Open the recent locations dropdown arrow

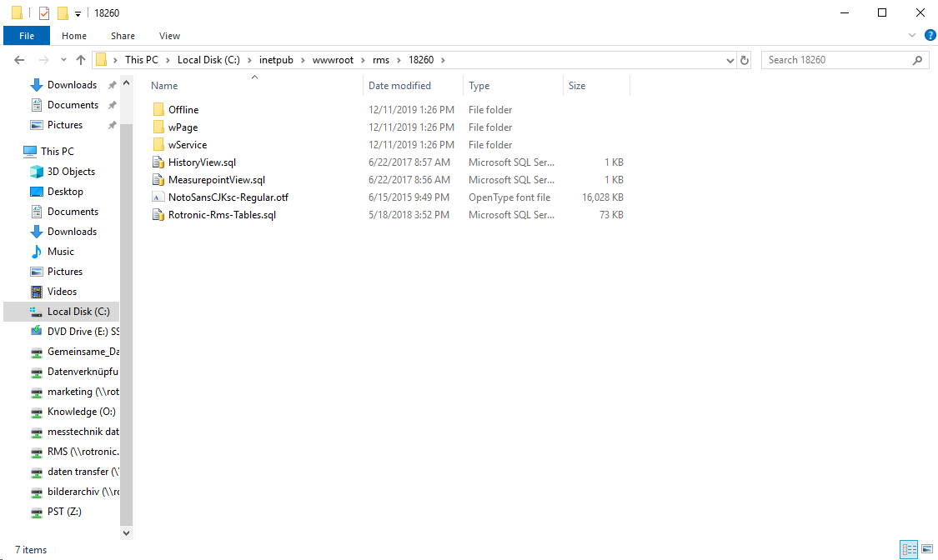tap(63, 60)
